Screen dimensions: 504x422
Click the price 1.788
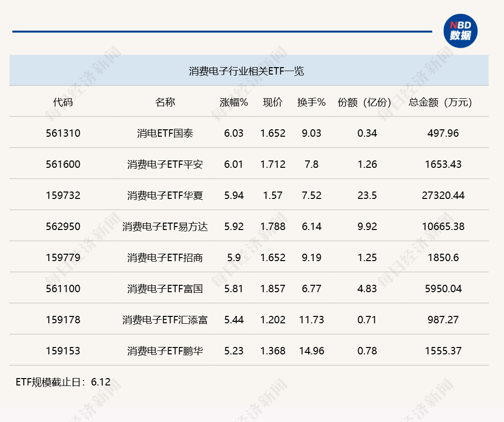pyautogui.click(x=273, y=227)
